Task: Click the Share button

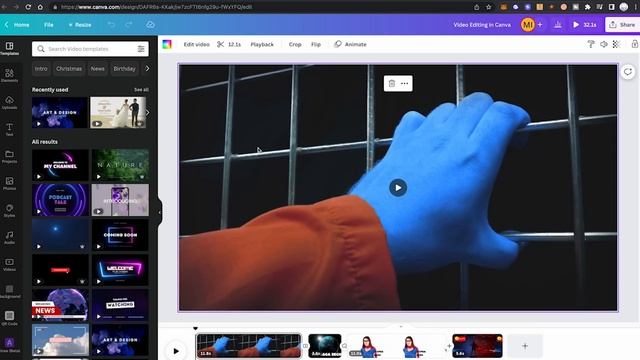Action: pos(622,25)
